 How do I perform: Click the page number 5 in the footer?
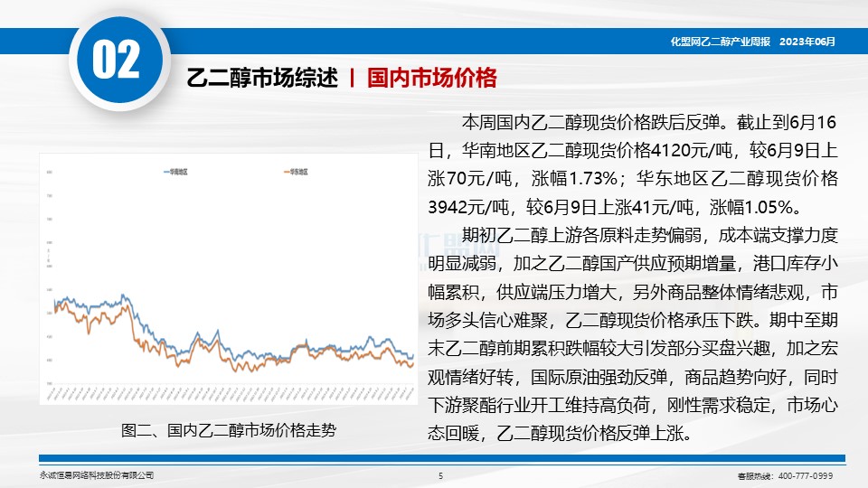[x=440, y=476]
